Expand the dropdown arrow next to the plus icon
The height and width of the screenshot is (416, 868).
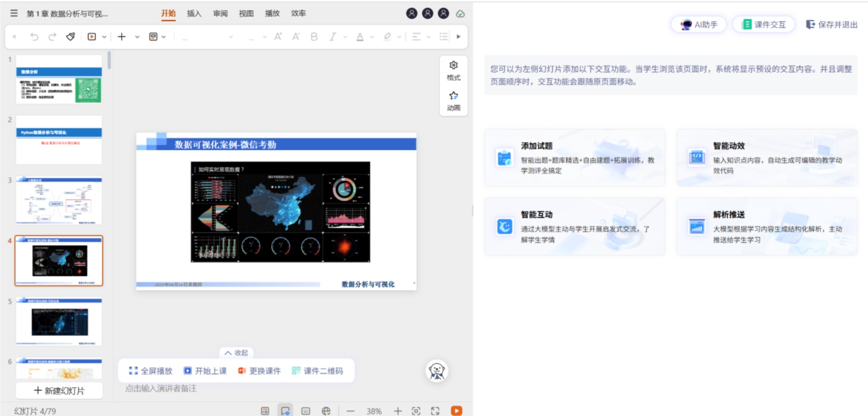click(x=137, y=37)
